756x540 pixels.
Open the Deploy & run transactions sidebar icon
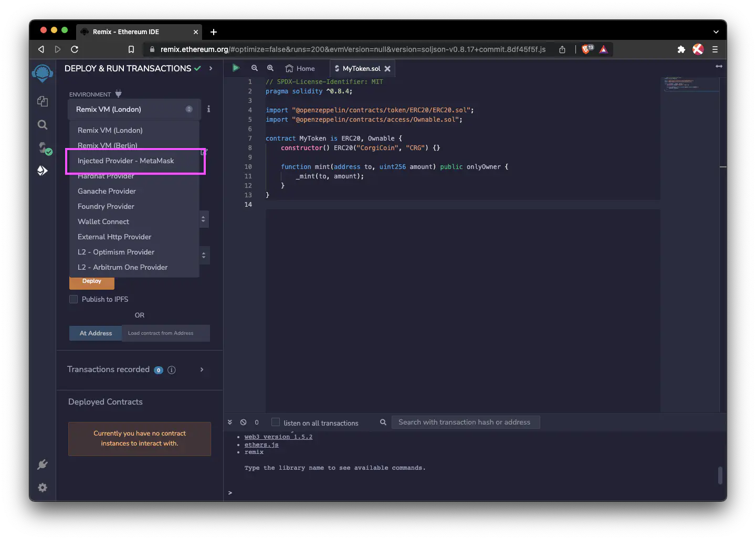coord(43,171)
